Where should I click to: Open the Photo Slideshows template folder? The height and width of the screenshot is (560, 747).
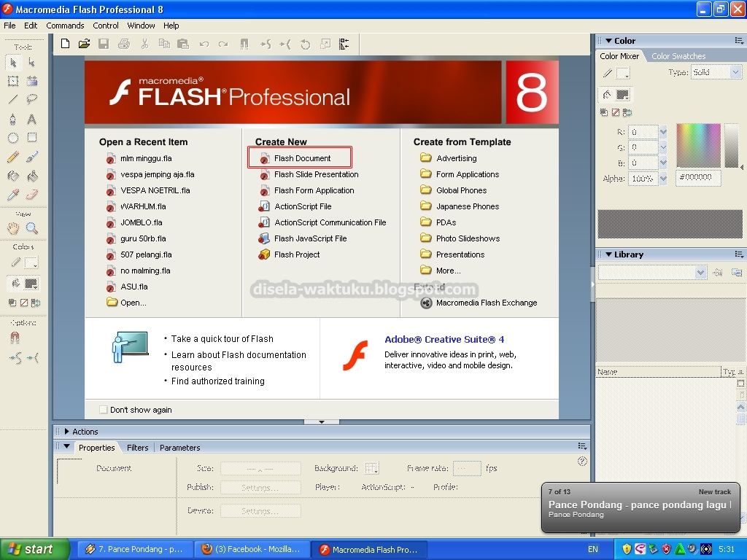(x=468, y=238)
